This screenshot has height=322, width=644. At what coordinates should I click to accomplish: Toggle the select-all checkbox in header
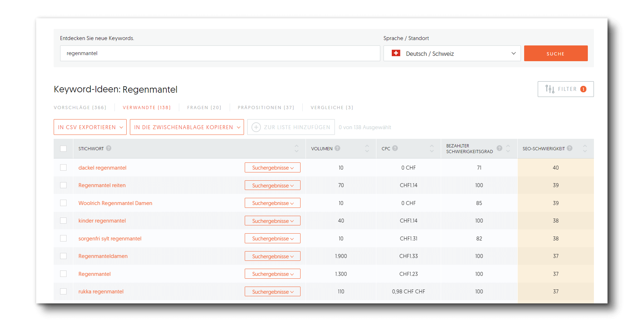tap(63, 148)
